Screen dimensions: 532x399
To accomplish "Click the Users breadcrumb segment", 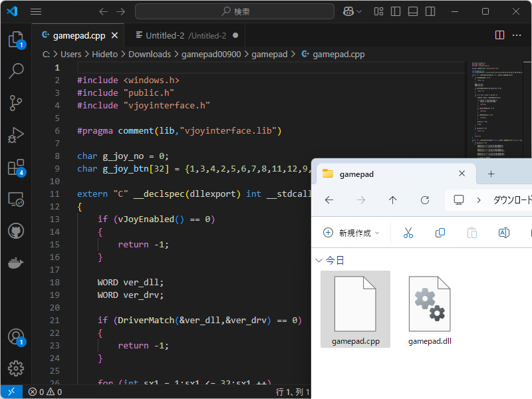I will (x=71, y=55).
